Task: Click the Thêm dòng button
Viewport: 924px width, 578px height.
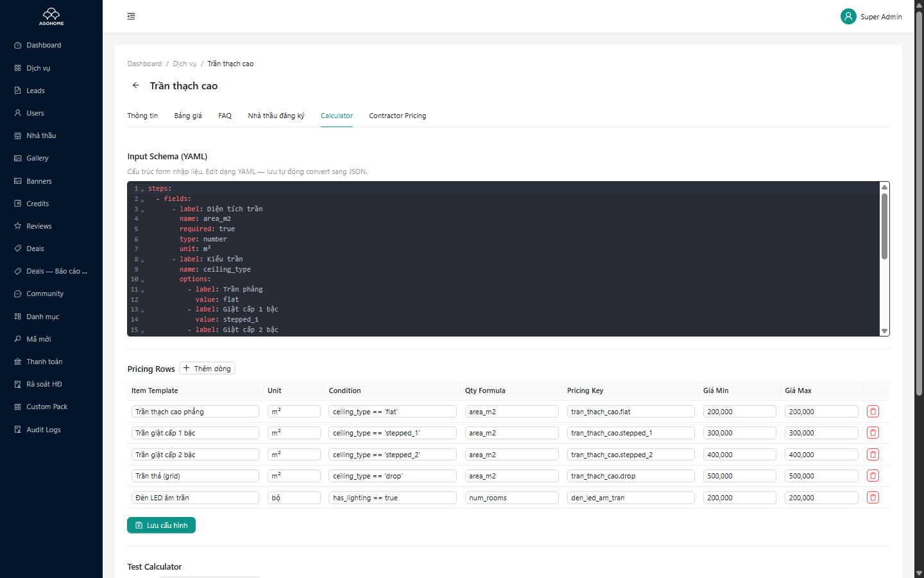Action: point(207,368)
